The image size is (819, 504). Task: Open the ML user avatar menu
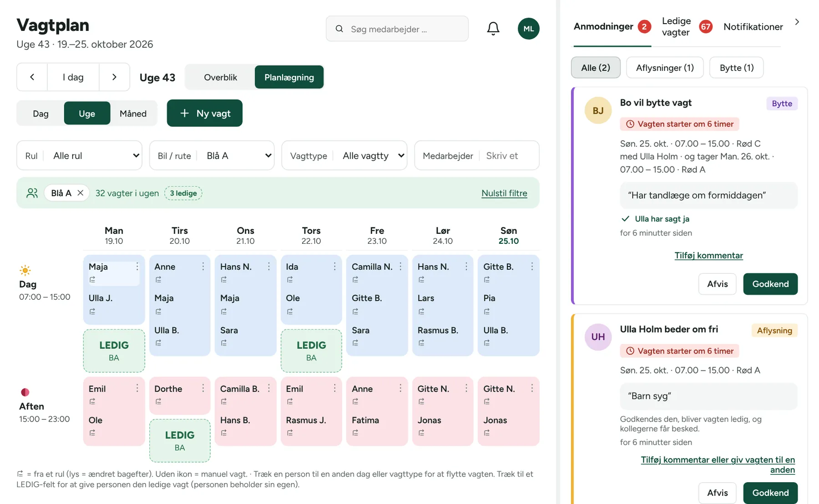tap(528, 29)
